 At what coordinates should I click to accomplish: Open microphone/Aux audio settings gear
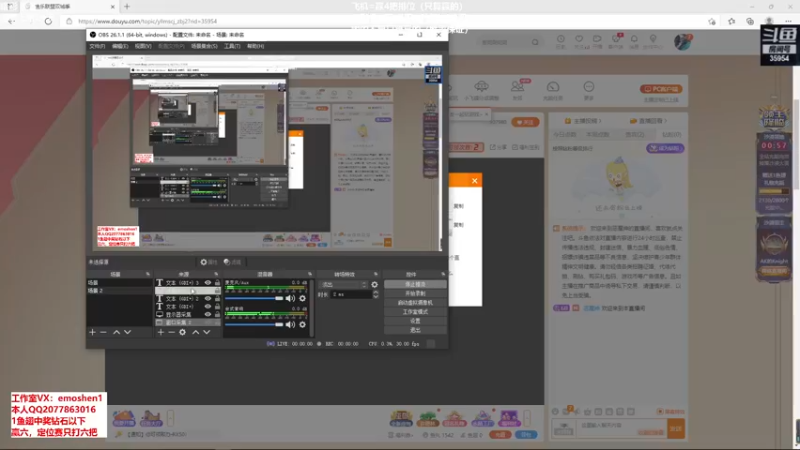tap(303, 298)
